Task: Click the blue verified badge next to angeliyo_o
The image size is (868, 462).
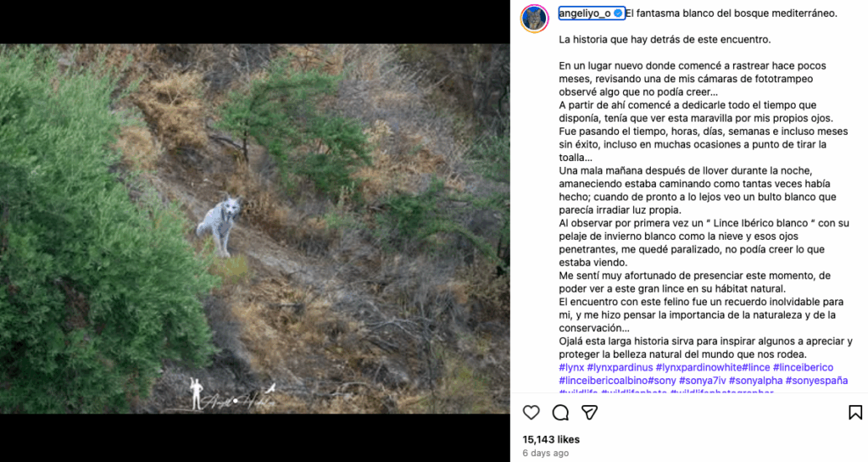Action: (618, 14)
